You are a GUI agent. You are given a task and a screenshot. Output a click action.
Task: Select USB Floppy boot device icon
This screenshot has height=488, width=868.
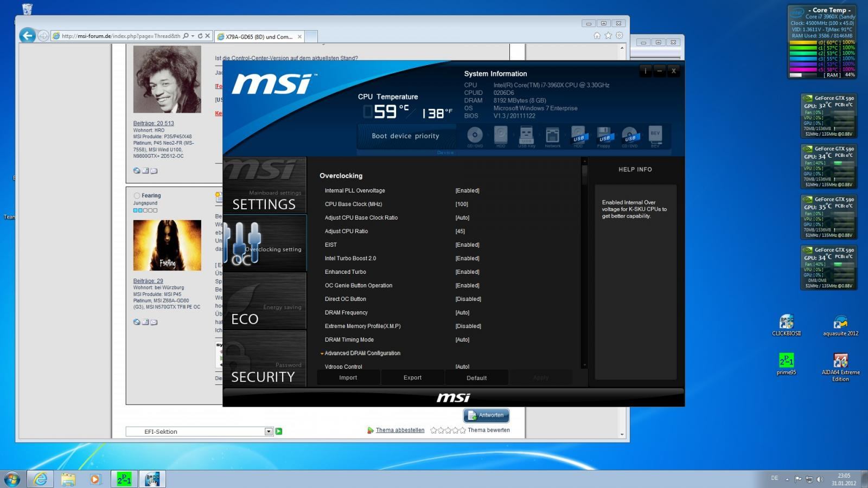[604, 136]
